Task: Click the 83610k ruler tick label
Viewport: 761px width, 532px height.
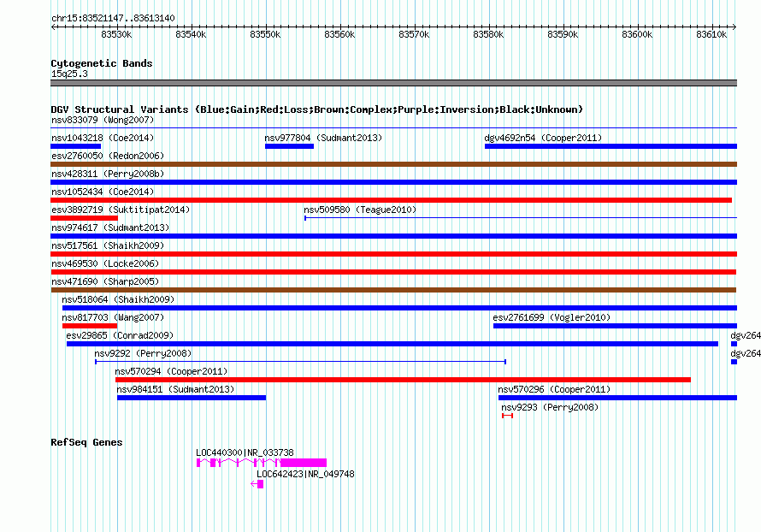Action: pyautogui.click(x=711, y=34)
